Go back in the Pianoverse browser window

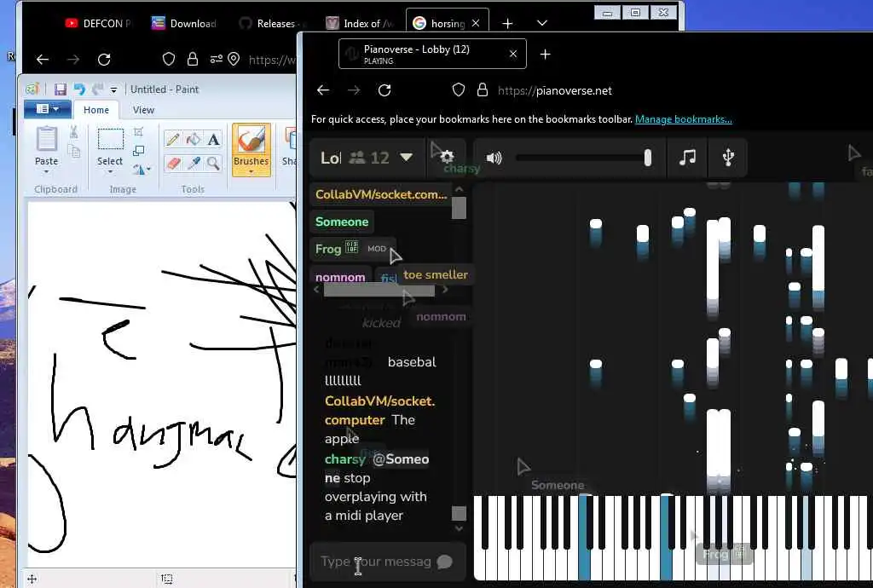[x=323, y=90]
